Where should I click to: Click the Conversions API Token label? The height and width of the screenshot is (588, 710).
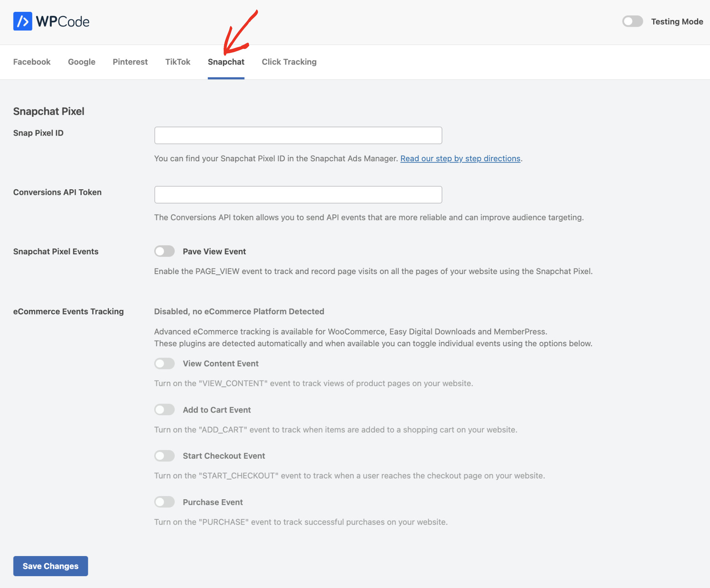57,192
